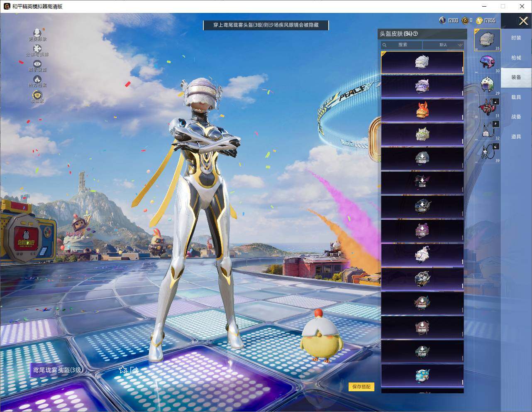The height and width of the screenshot is (412, 532).
Task: Download the 948KB helmet skin
Action: 422,327
